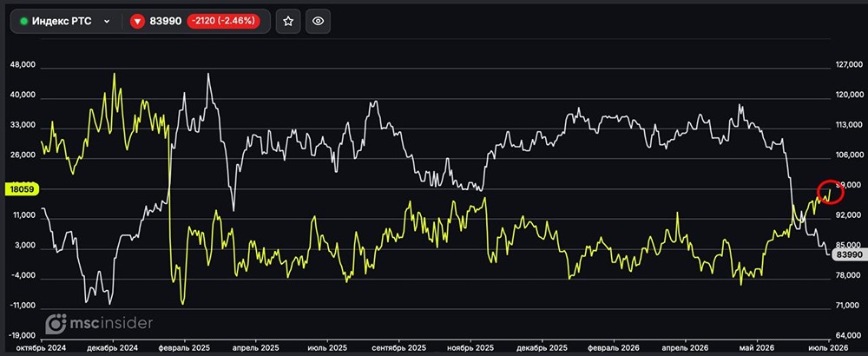This screenshot has height=356, width=868.
Task: Select the yellow 18059 axis price label
Action: pos(20,189)
